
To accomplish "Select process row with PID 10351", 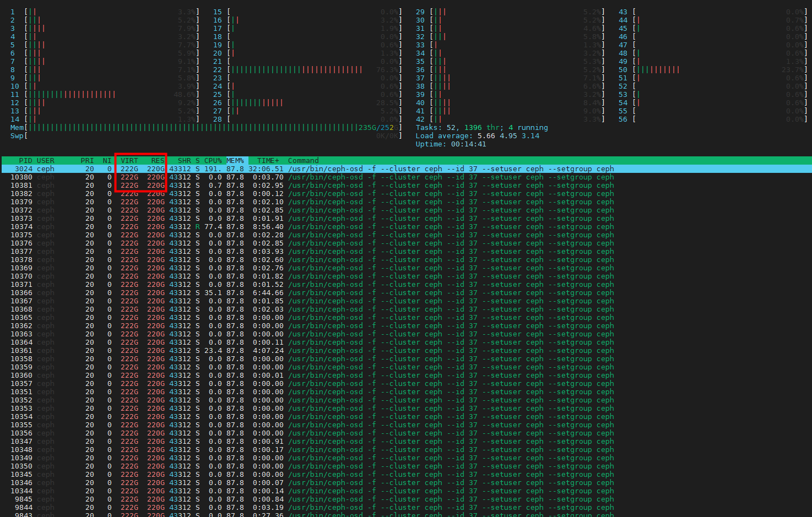I will 406,392.
